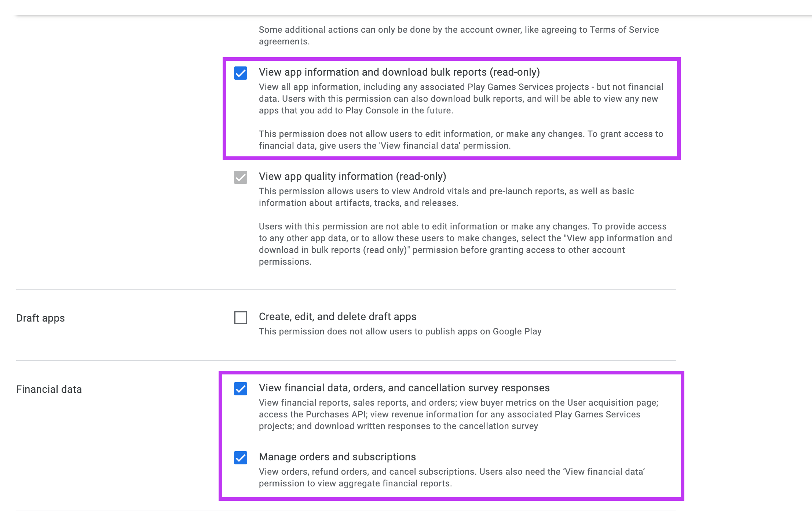Click the 'Create, edit, and delete draft apps' label

(x=337, y=317)
